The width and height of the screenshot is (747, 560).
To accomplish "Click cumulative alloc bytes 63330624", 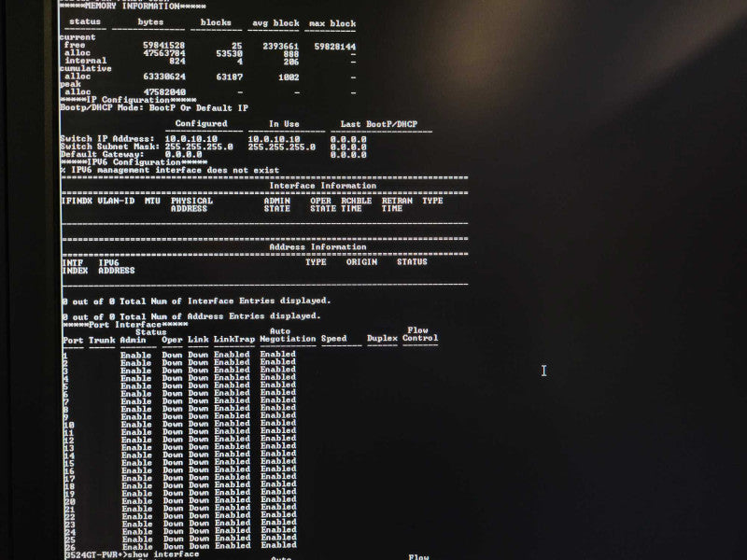I will click(x=164, y=77).
